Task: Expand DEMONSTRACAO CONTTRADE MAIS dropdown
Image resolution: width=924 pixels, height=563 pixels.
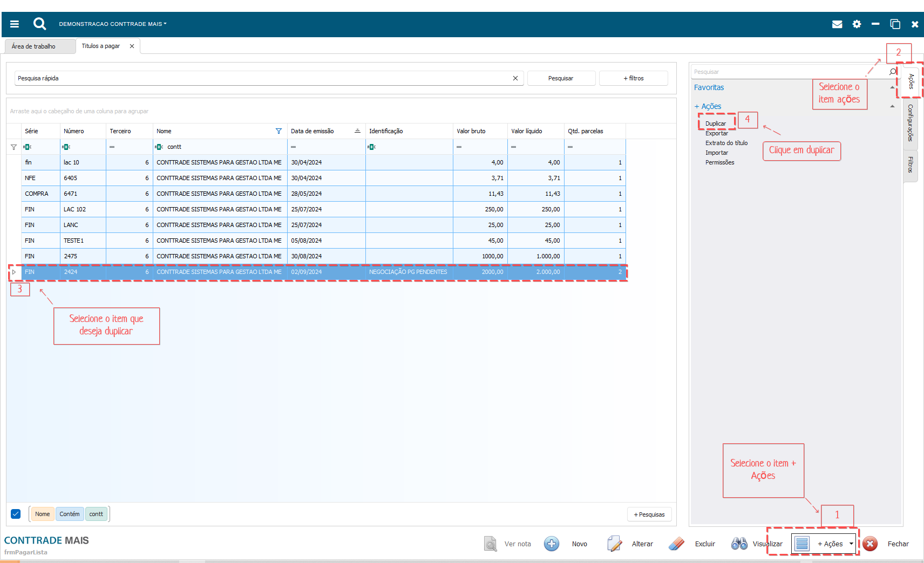Action: [x=113, y=24]
